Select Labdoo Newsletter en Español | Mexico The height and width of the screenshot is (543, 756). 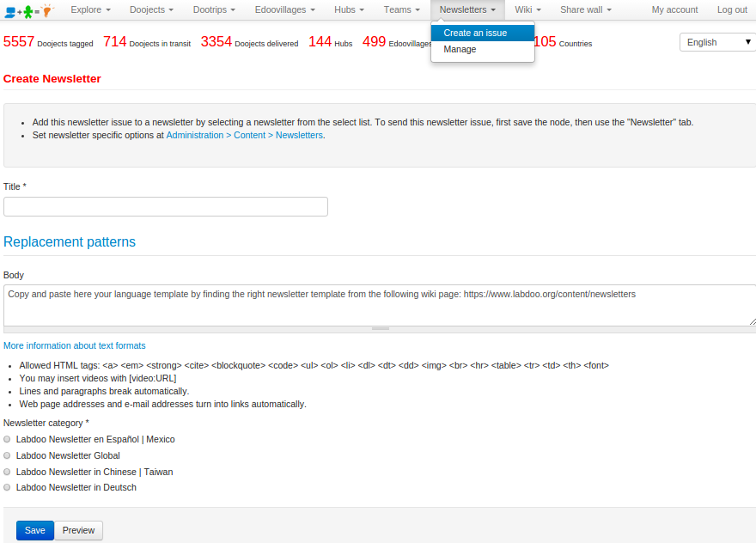point(7,439)
